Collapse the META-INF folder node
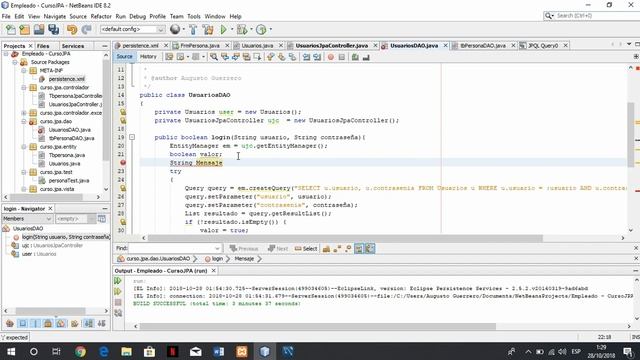Screen dimensions: 640x360 click(24, 71)
